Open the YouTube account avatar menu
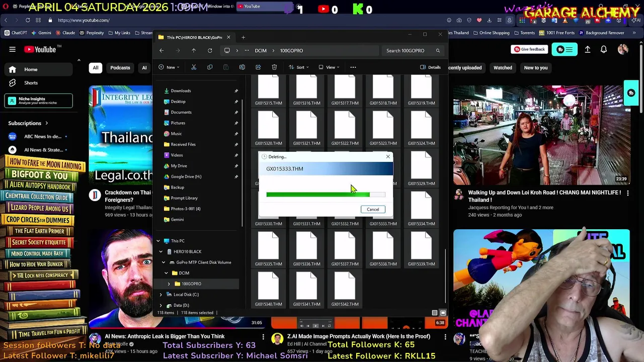 tap(623, 49)
